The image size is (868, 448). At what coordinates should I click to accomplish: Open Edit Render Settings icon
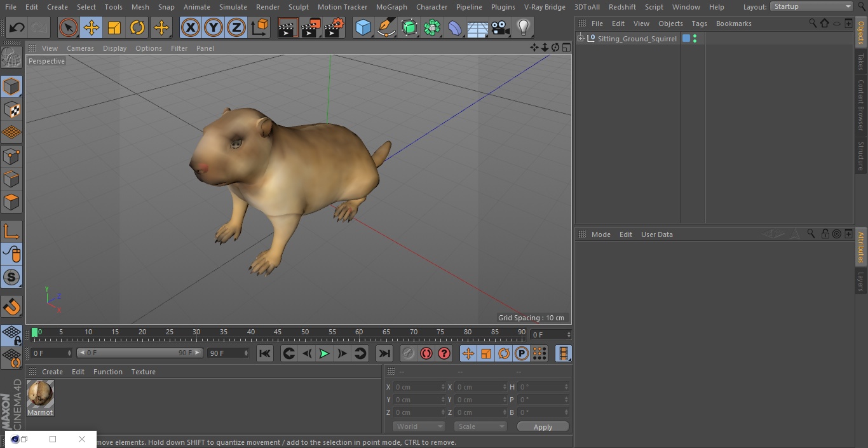[334, 28]
